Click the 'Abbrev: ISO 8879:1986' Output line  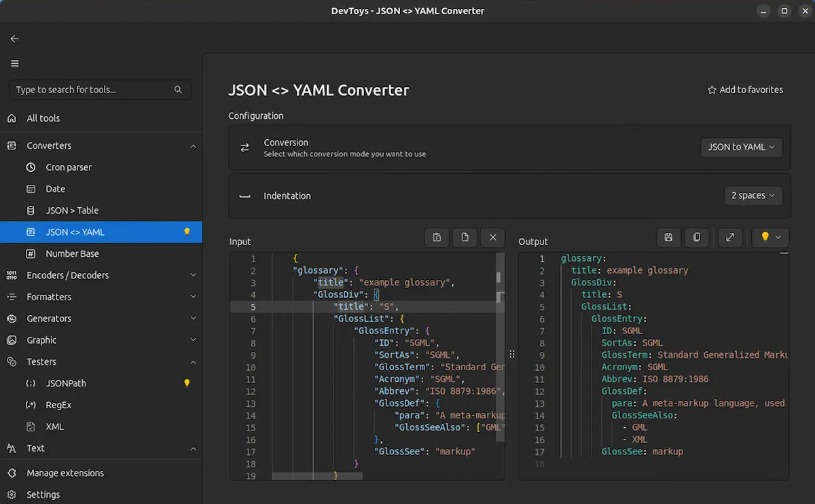(655, 379)
